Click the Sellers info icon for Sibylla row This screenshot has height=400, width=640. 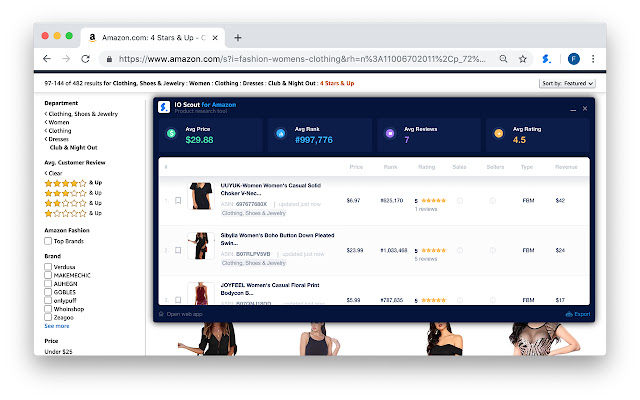(493, 250)
